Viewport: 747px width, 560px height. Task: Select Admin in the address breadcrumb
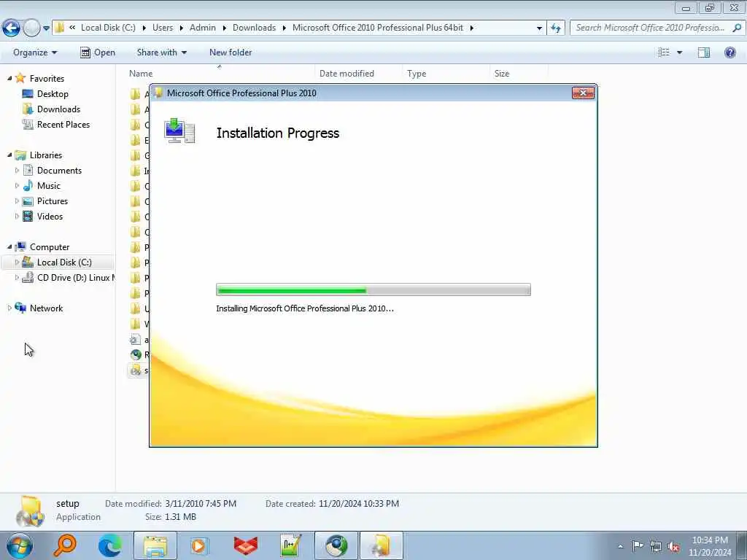coord(203,28)
